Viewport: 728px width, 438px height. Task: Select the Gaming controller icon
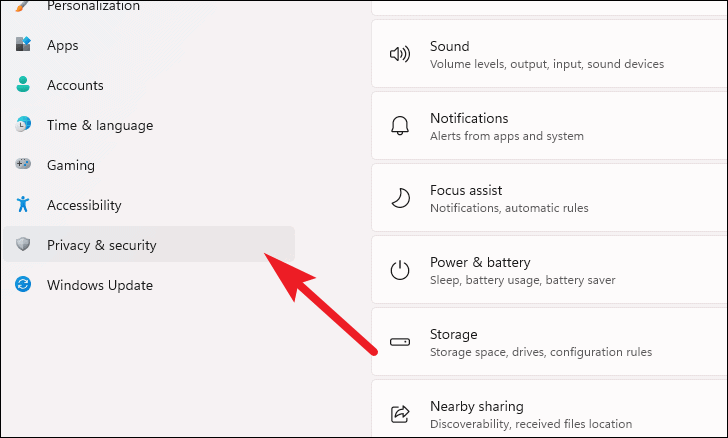(23, 164)
